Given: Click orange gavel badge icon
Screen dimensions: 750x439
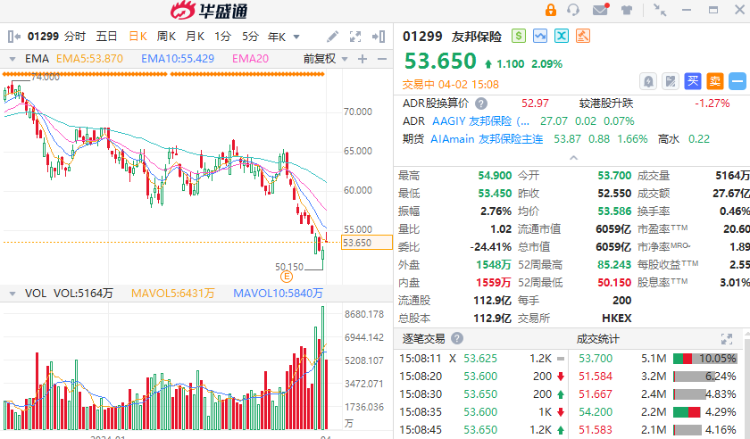Looking at the screenshot, I should [x=583, y=36].
